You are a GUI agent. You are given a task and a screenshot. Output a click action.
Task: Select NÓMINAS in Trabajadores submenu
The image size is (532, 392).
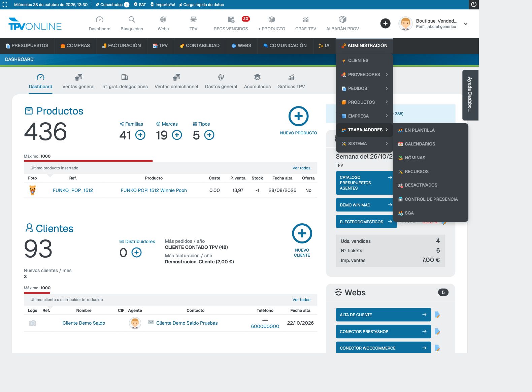430,158
